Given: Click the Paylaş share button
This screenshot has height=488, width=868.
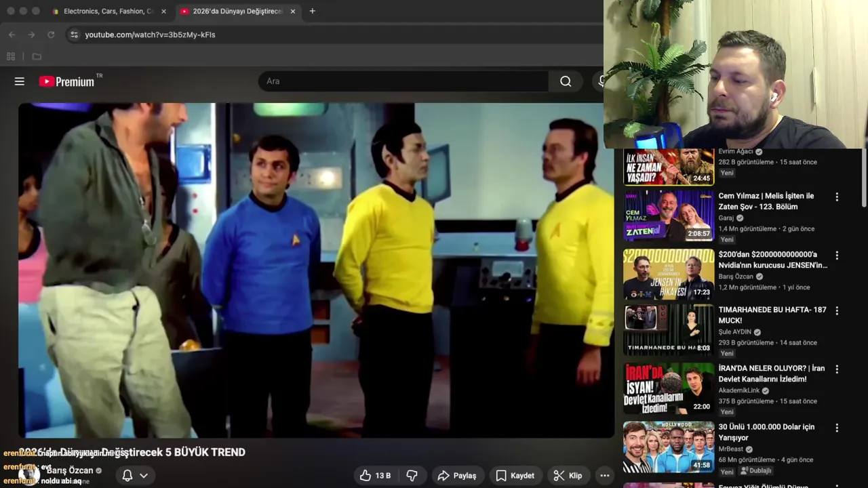Looking at the screenshot, I should point(457,476).
